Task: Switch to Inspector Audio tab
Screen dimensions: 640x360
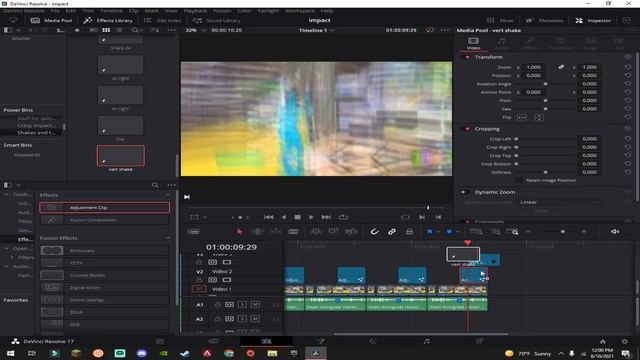Action: [x=502, y=43]
